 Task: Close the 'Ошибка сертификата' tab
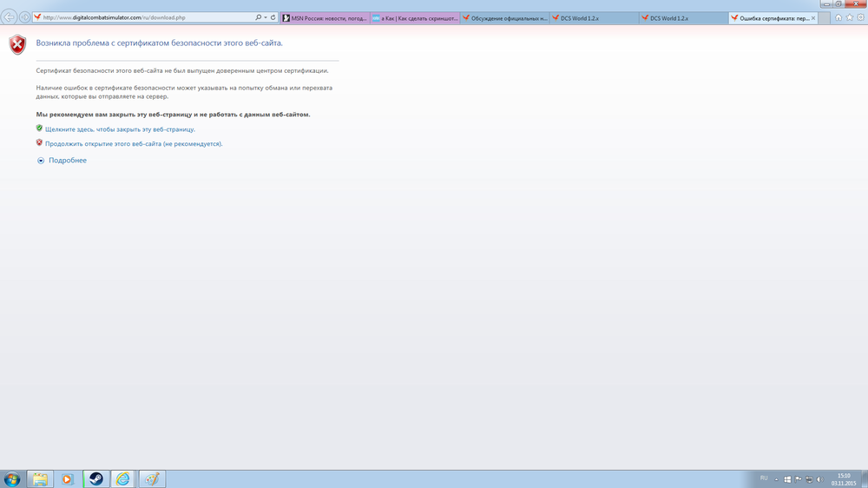[813, 18]
